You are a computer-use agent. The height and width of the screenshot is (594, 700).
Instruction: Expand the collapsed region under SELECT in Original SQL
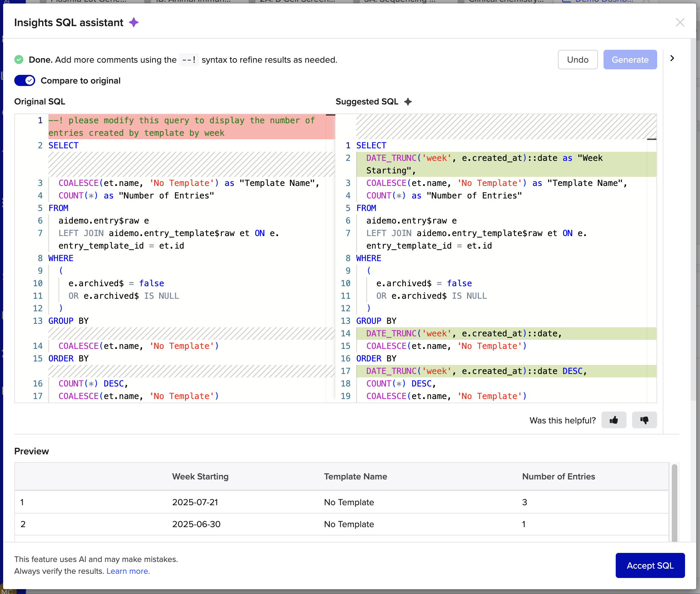click(192, 164)
